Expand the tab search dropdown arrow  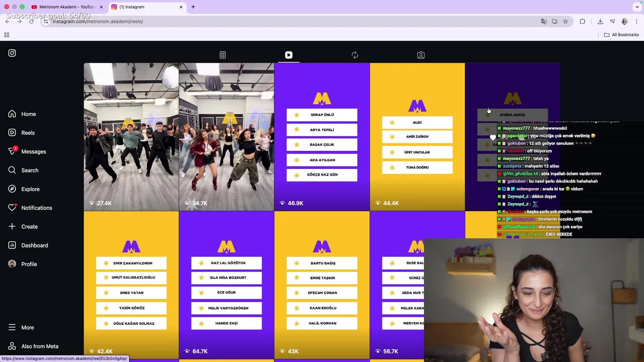637,7
